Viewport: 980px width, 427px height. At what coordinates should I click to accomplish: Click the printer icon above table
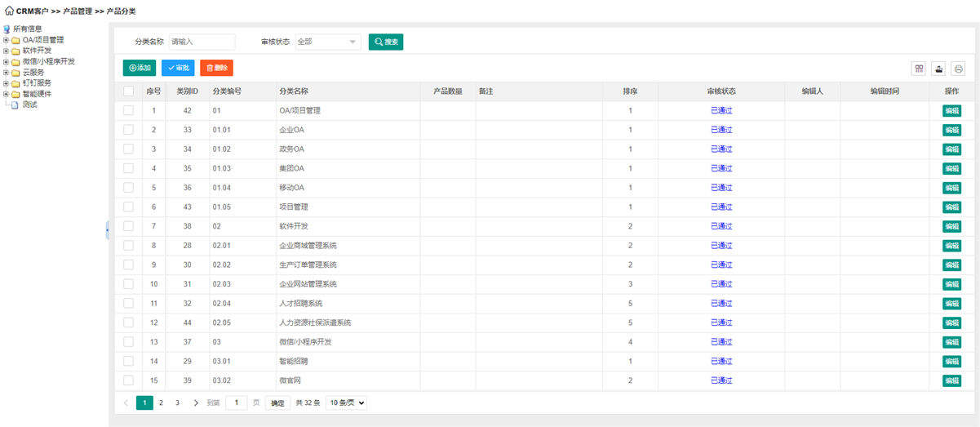pyautogui.click(x=959, y=69)
